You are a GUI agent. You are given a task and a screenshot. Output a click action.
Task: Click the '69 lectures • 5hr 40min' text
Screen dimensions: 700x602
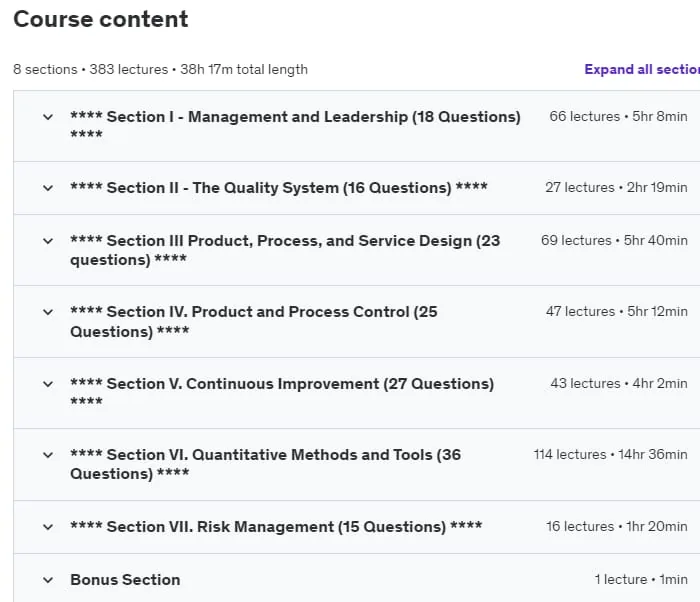[x=614, y=241]
